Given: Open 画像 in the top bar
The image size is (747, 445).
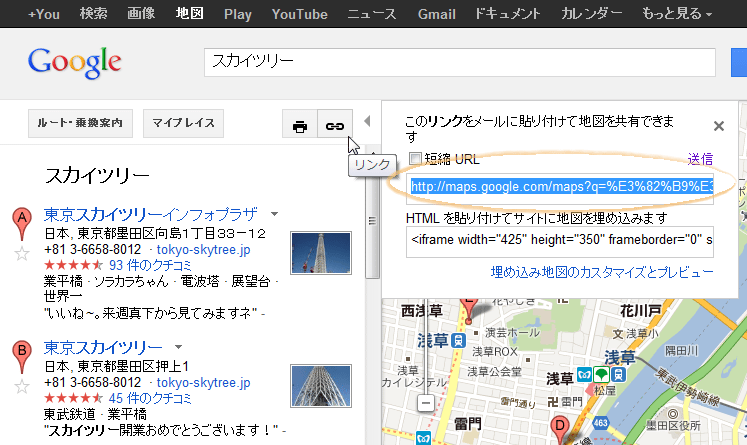Looking at the screenshot, I should [x=141, y=13].
